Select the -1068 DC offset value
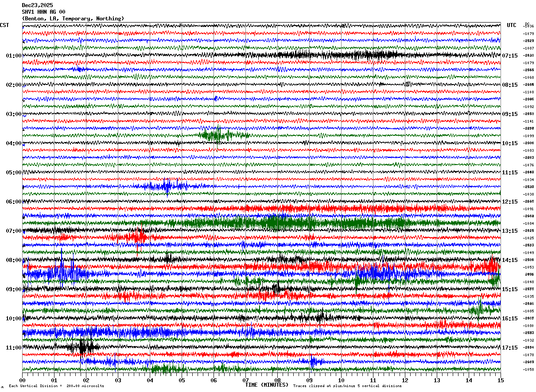This screenshot has width=536, height=392. point(528,77)
